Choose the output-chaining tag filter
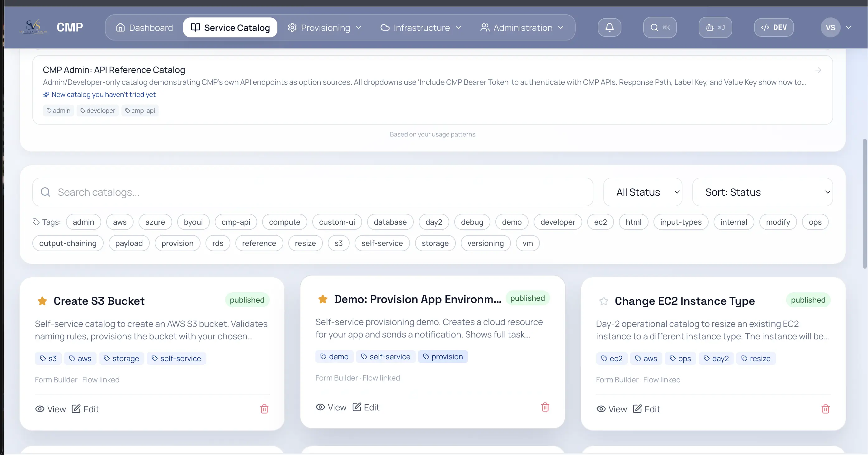This screenshot has height=455, width=868. click(68, 243)
